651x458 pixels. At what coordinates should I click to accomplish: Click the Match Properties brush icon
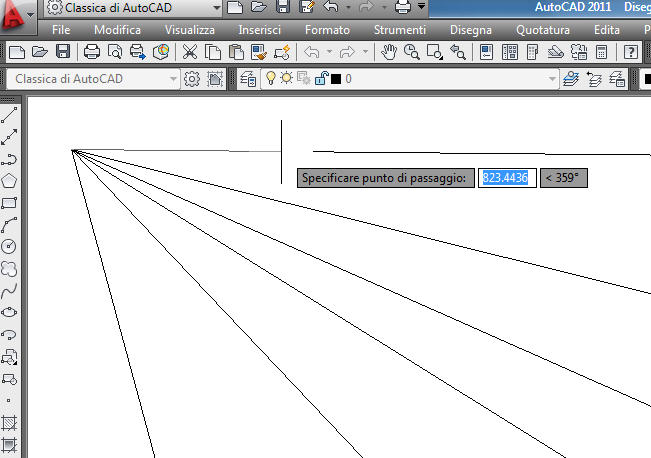[x=259, y=52]
